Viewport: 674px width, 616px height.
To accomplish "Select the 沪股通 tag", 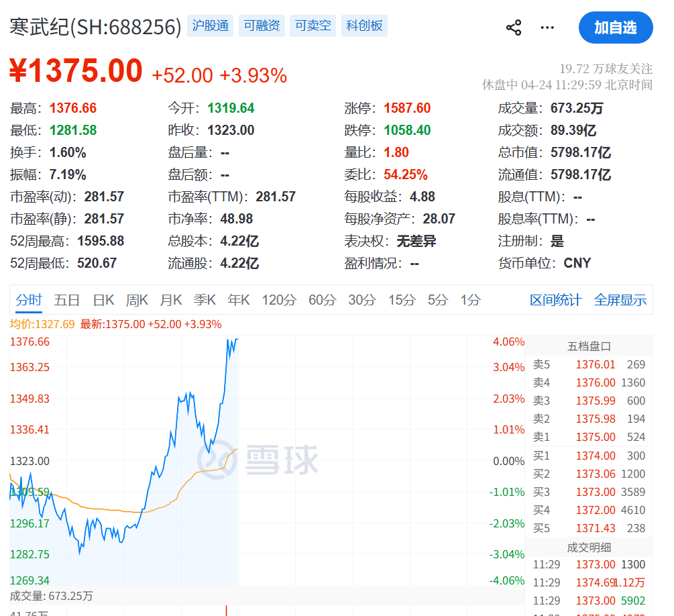I will click(211, 26).
